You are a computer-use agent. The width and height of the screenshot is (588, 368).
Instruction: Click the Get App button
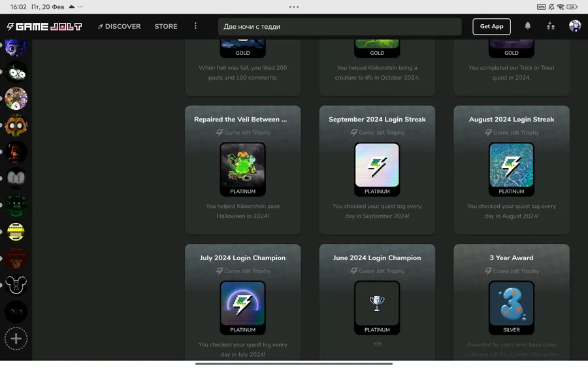(491, 26)
